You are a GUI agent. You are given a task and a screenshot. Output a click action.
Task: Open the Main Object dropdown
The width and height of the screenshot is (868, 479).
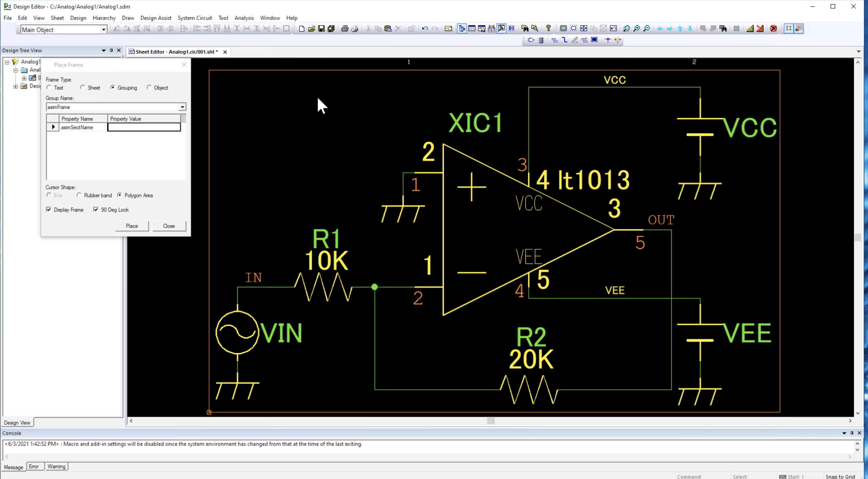(104, 30)
